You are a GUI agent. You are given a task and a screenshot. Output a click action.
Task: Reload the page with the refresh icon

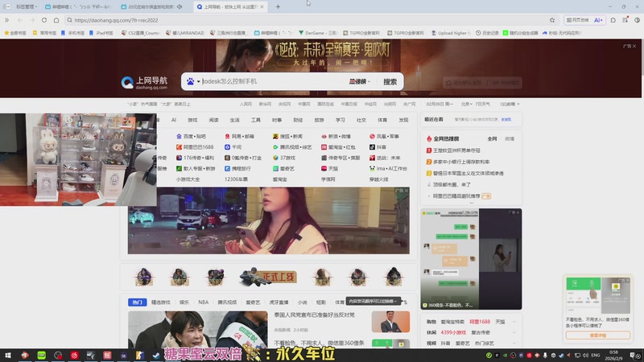(44, 19)
